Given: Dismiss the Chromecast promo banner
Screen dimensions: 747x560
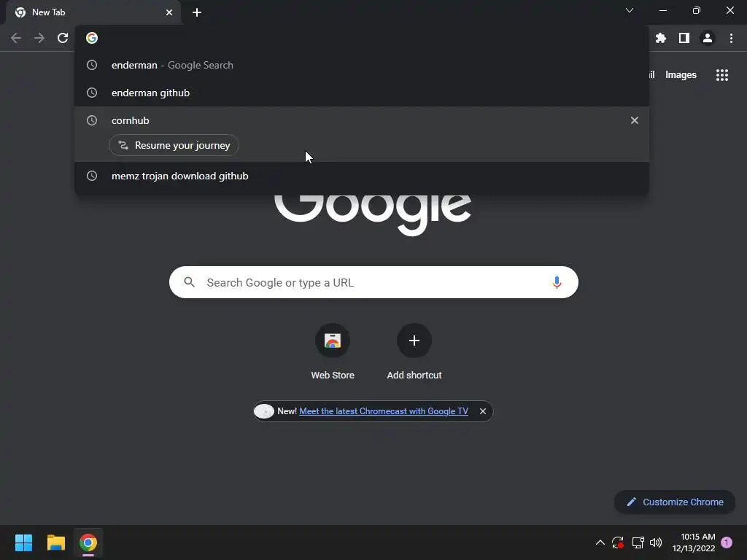Looking at the screenshot, I should (x=483, y=411).
